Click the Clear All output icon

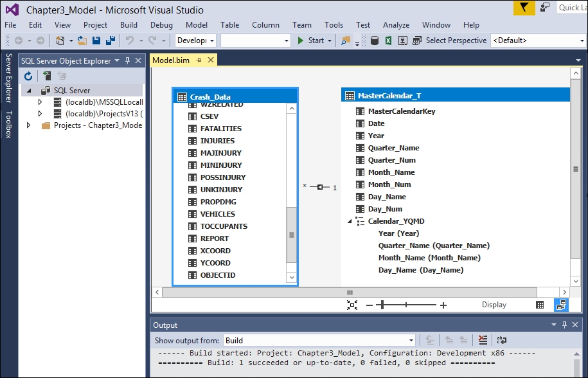click(483, 340)
